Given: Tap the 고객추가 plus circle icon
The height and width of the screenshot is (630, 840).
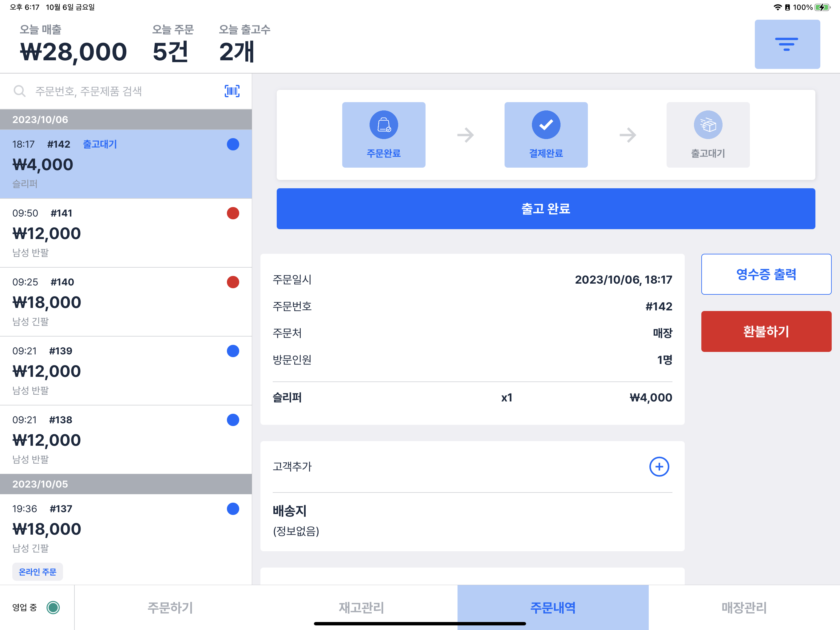Looking at the screenshot, I should [x=659, y=467].
